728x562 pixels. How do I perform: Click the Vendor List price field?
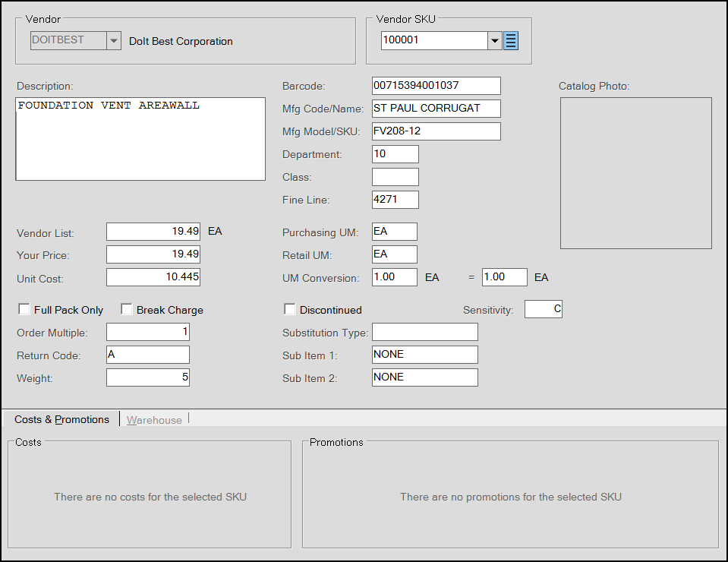click(x=153, y=232)
